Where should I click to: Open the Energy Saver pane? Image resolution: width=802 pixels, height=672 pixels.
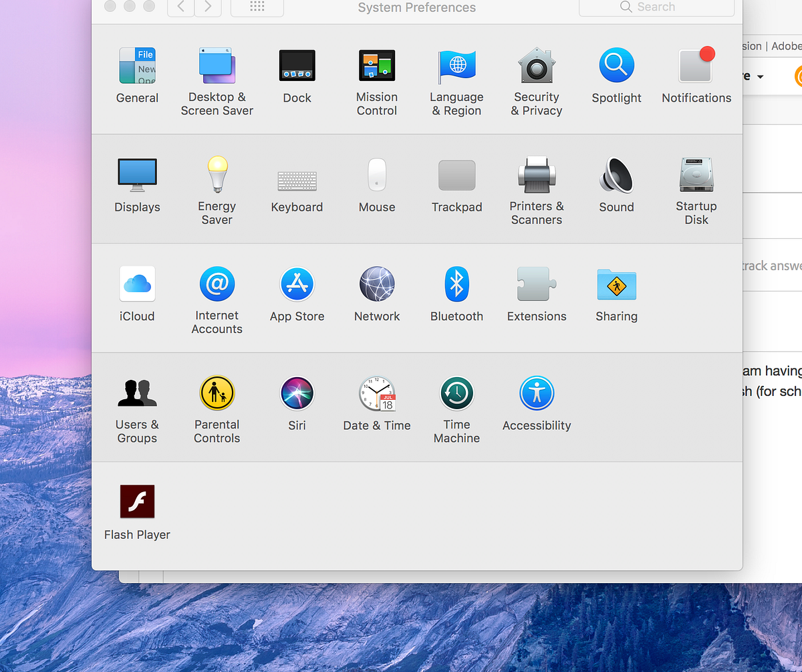(217, 175)
